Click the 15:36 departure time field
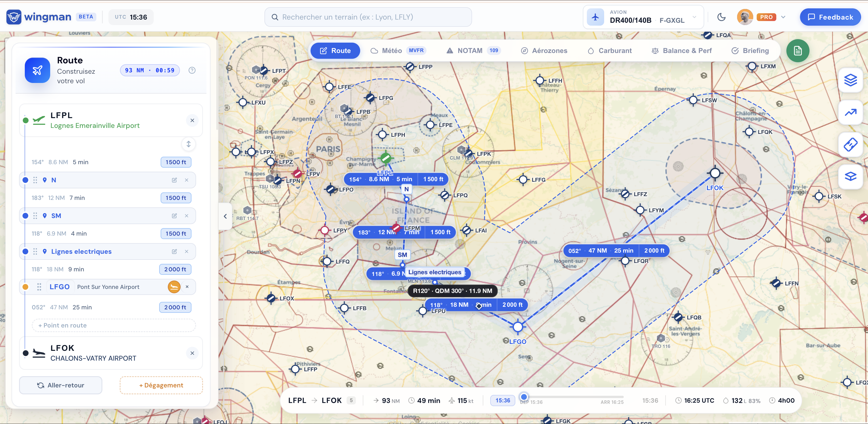The height and width of the screenshot is (424, 868). coord(502,400)
